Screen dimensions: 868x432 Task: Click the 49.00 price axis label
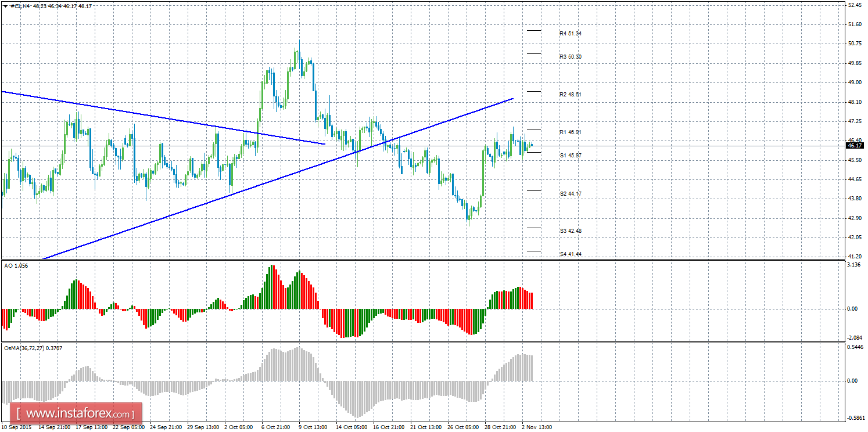855,82
